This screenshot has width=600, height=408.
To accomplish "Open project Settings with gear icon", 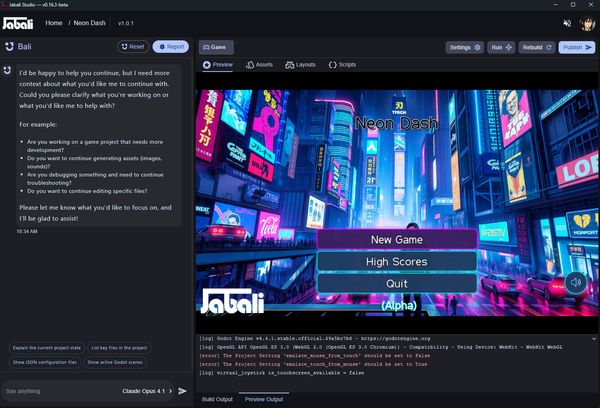I will click(x=465, y=46).
